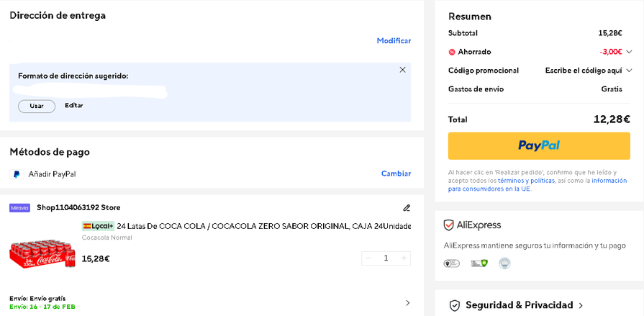Image resolution: width=644 pixels, height=316 pixels.
Task: Click 'Añadir PayPal' payment method text
Action: point(52,174)
